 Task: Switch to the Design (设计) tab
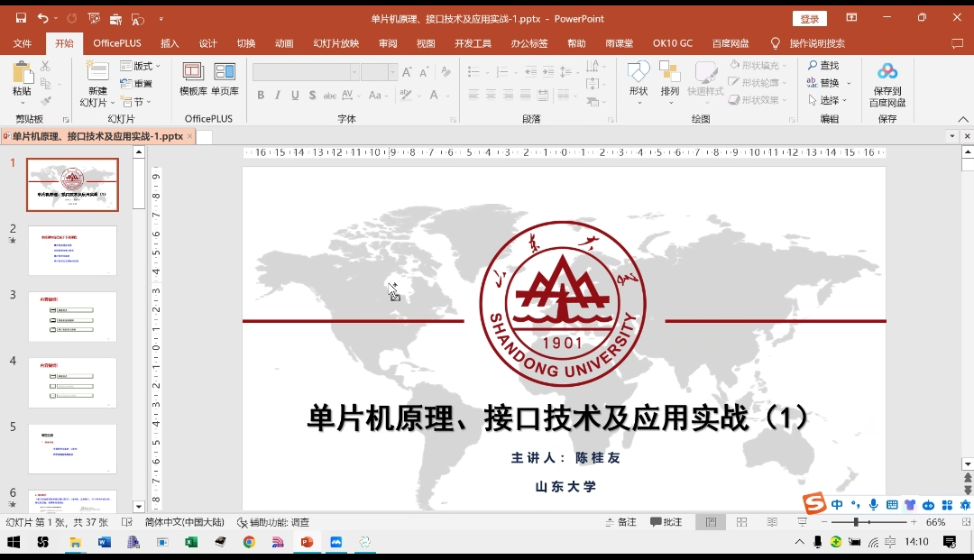point(208,43)
